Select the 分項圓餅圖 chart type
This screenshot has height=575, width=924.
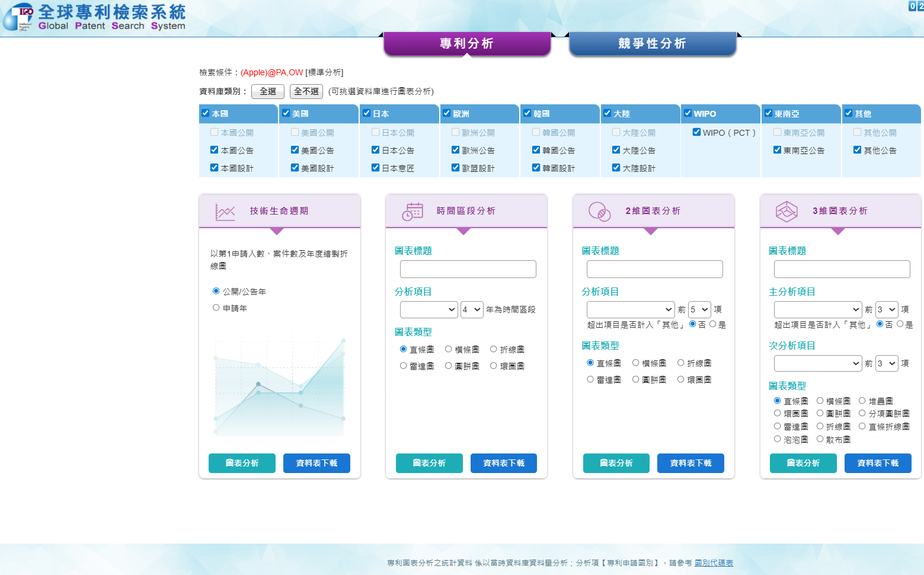862,413
